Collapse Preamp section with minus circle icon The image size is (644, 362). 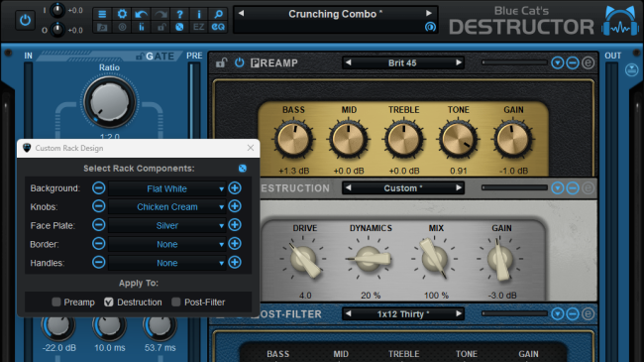(x=573, y=62)
